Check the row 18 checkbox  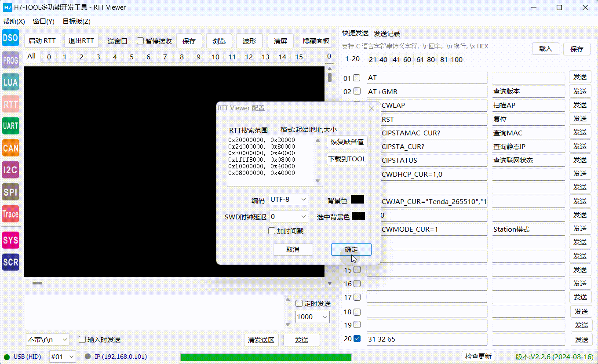click(x=357, y=312)
